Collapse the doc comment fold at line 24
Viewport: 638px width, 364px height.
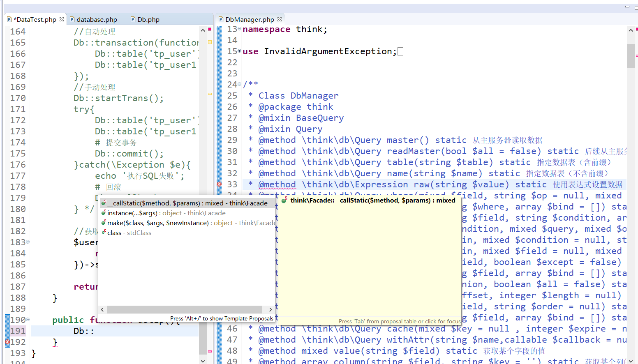click(240, 84)
